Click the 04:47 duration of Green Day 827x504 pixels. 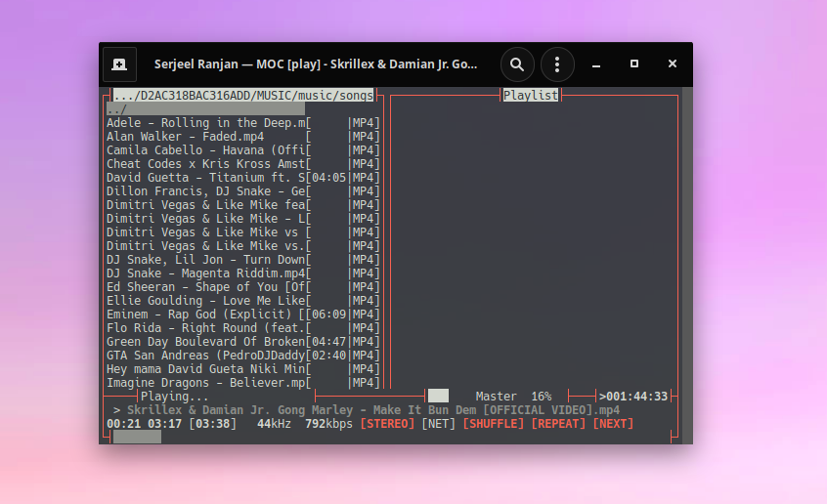pos(329,342)
